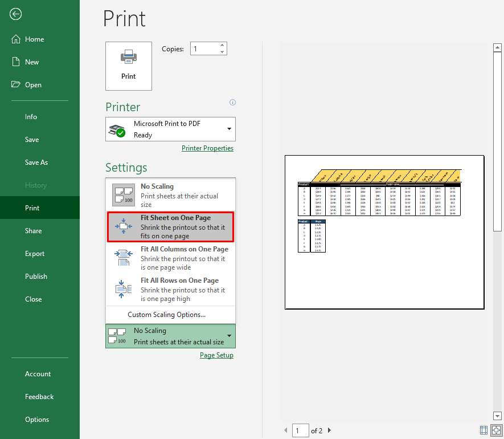Go to Home in the sidebar

[35, 39]
